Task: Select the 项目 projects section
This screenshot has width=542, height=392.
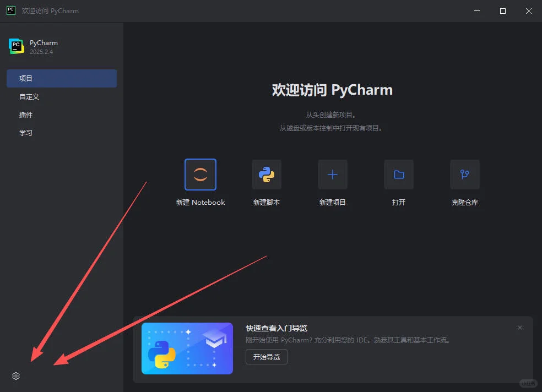Action: (25, 78)
